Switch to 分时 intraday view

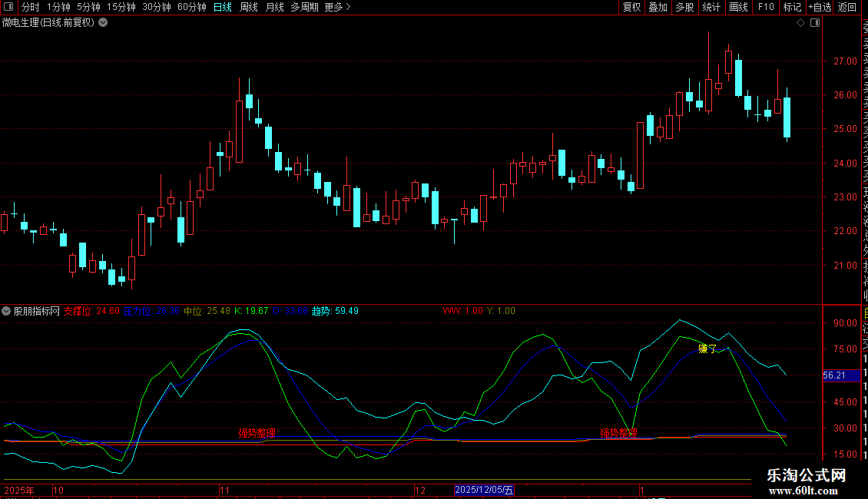(30, 7)
